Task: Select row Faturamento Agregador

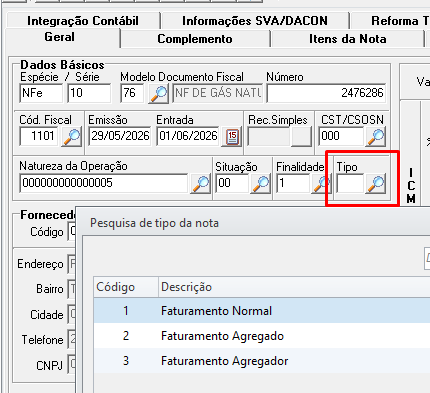Action: [x=262, y=361]
